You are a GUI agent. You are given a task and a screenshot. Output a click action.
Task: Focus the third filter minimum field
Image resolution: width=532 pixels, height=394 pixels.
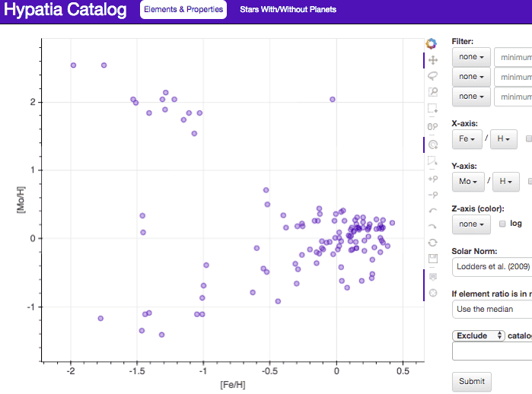click(x=513, y=97)
